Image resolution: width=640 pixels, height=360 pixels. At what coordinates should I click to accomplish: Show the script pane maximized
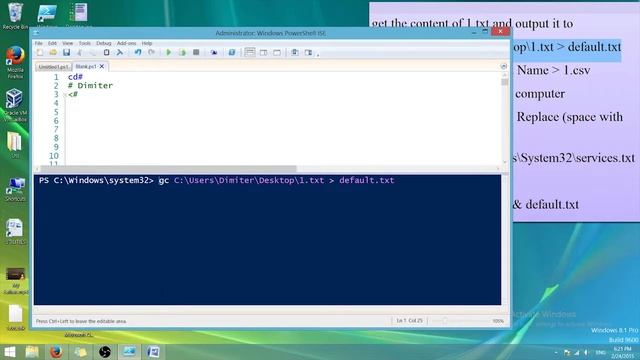click(x=277, y=52)
